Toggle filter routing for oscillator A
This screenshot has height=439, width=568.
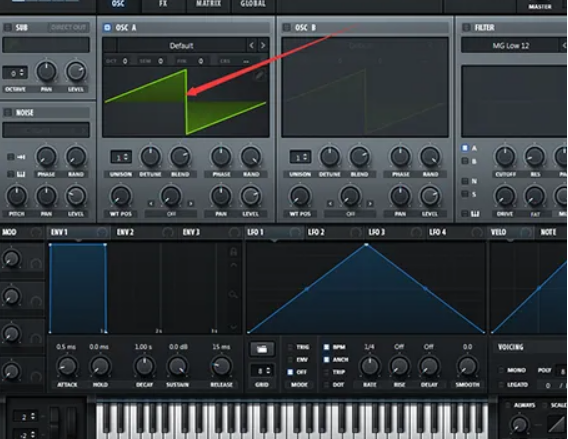tap(465, 148)
